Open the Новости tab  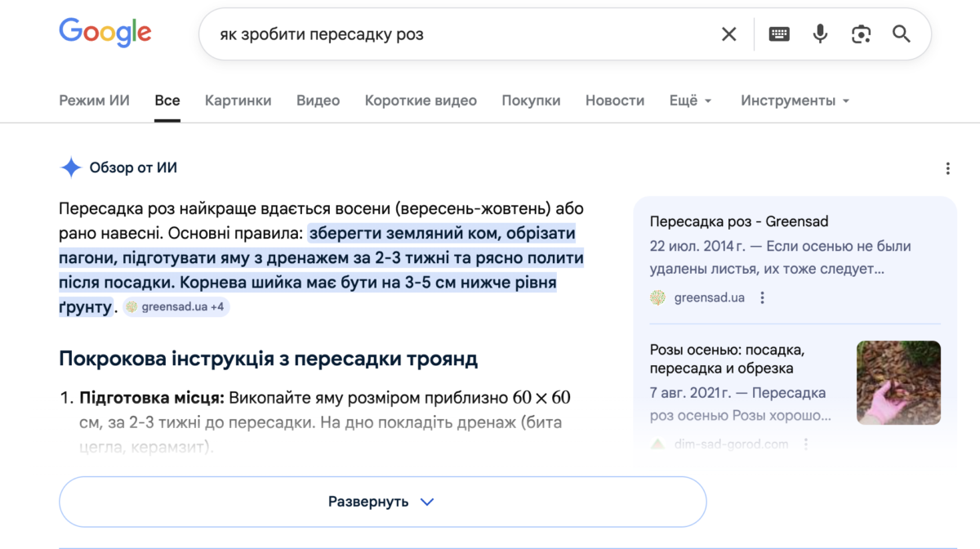[615, 100]
